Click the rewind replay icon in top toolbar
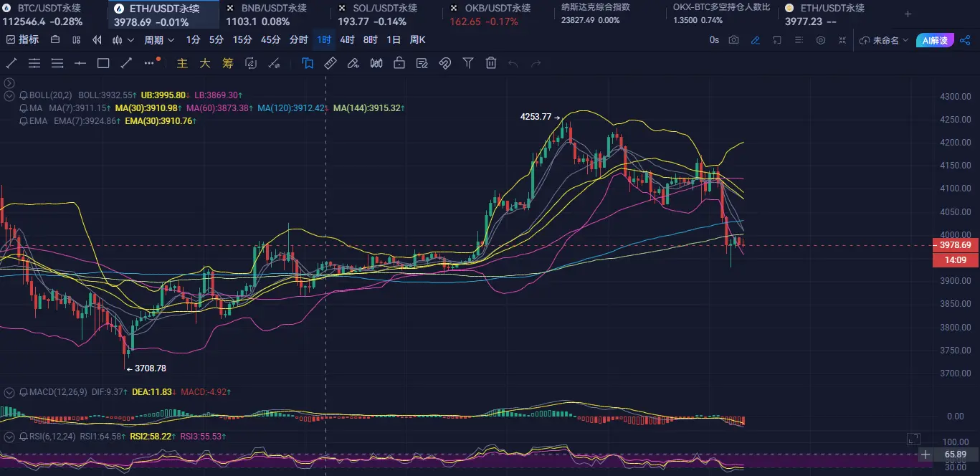This screenshot has height=476, width=980. click(97, 40)
